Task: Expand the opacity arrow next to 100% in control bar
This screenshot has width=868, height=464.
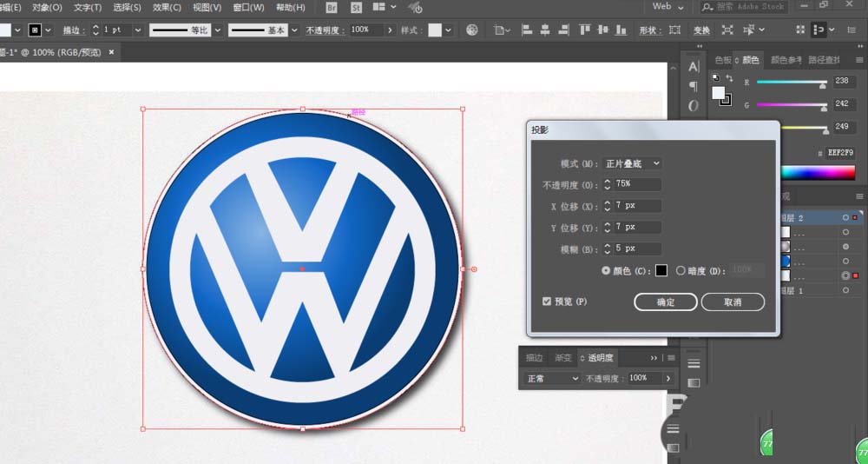Action: [x=391, y=30]
